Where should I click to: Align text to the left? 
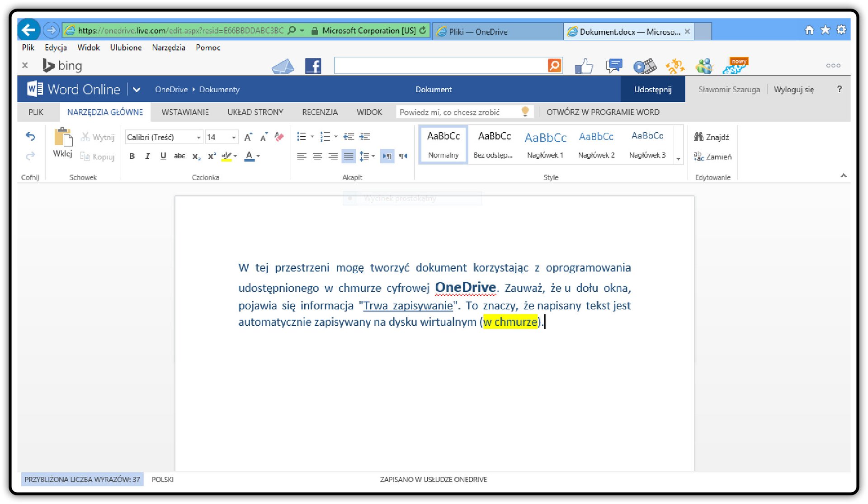(302, 157)
